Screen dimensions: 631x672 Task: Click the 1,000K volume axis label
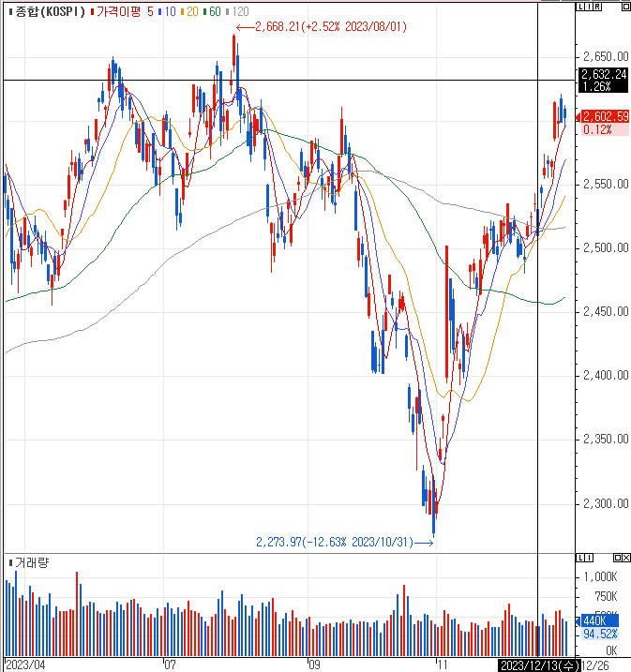pyautogui.click(x=601, y=576)
